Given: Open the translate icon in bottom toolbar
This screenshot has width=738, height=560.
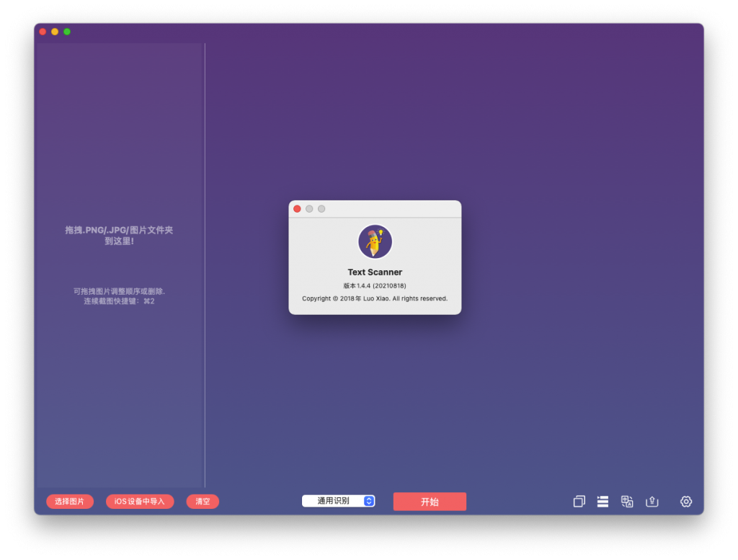Looking at the screenshot, I should (627, 501).
